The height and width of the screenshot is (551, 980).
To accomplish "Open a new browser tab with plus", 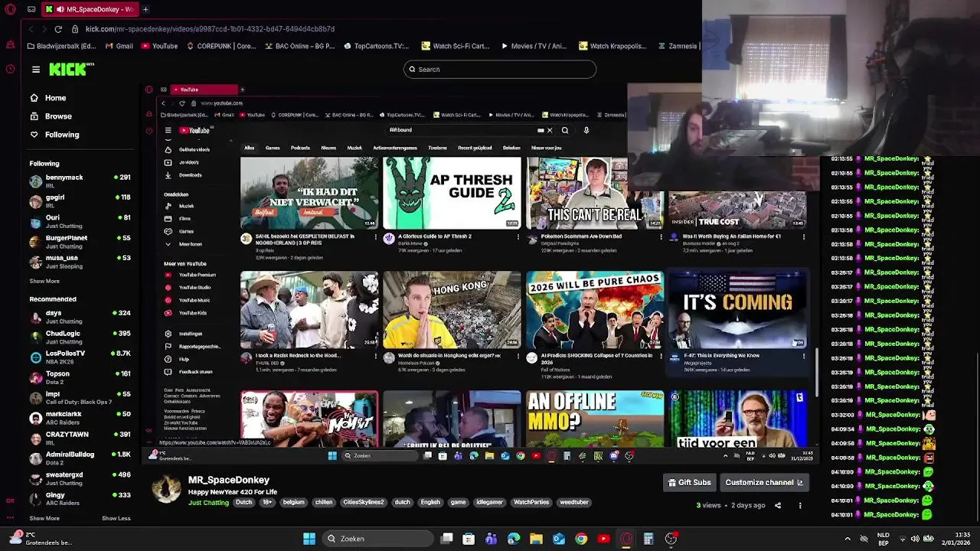I will pos(145,9).
